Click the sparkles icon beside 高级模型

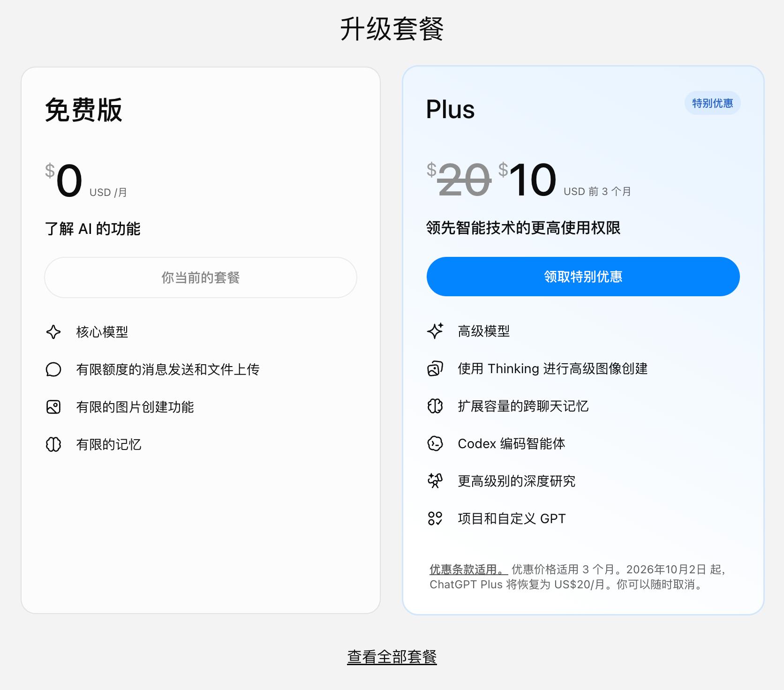click(x=435, y=331)
